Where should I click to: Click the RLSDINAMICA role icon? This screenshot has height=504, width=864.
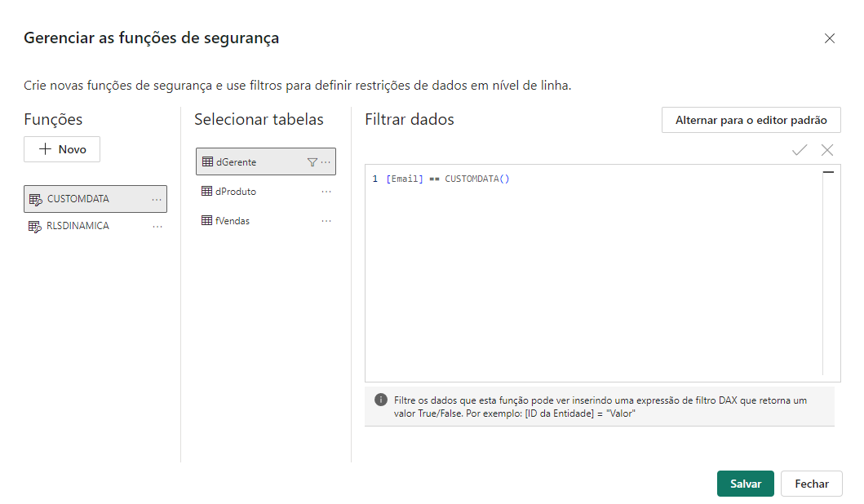(x=35, y=227)
